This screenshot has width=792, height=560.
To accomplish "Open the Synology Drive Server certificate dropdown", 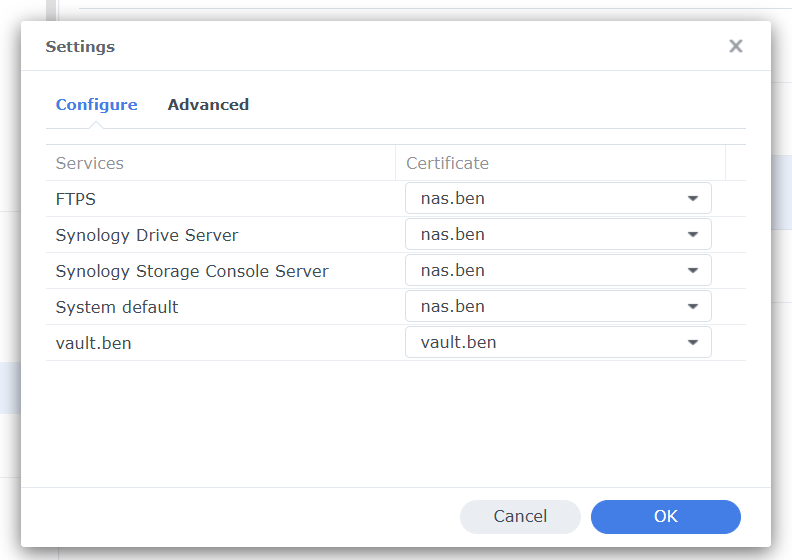I will pos(557,234).
